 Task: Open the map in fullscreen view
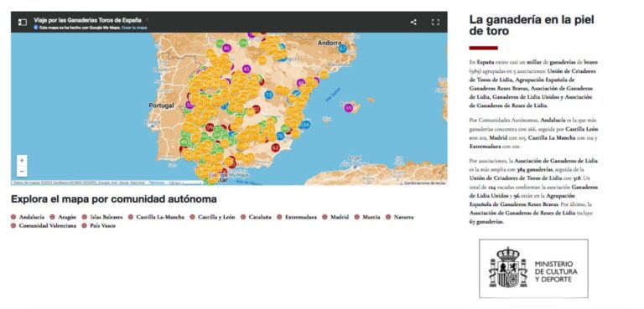(435, 22)
